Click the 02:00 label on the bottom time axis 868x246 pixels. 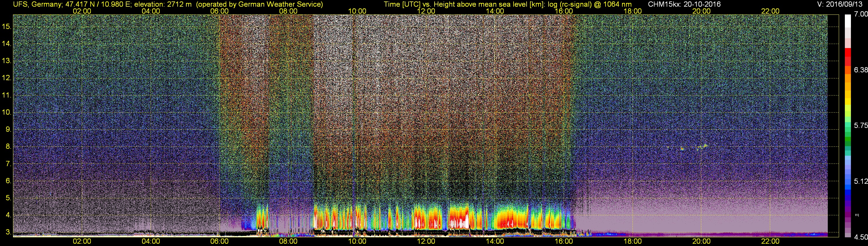pyautogui.click(x=82, y=241)
